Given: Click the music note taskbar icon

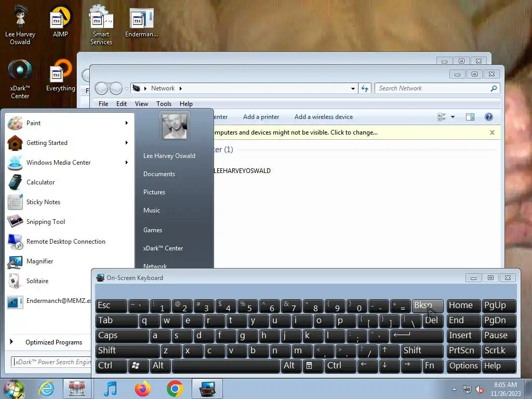Looking at the screenshot, I should point(110,389).
